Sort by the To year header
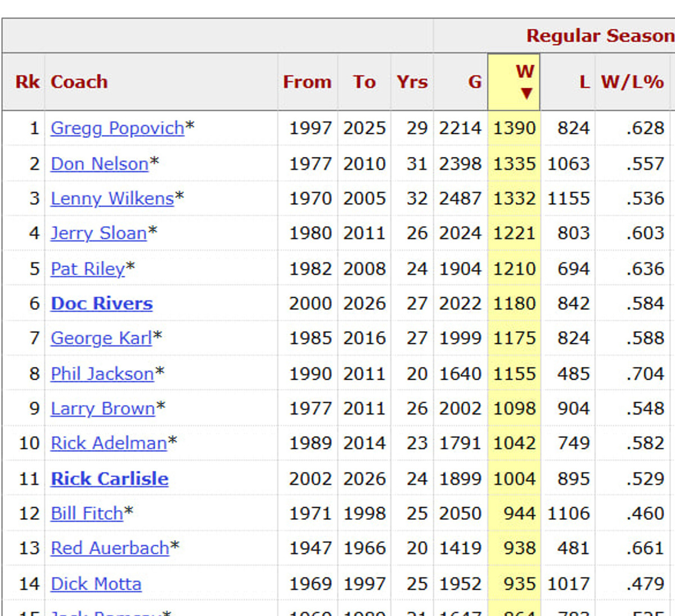This screenshot has width=675, height=616. 364,82
